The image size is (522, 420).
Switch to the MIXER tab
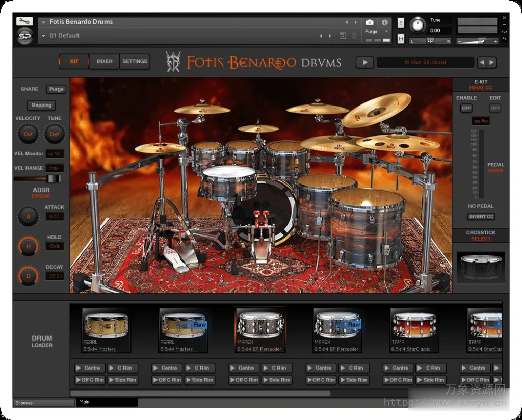pos(104,61)
